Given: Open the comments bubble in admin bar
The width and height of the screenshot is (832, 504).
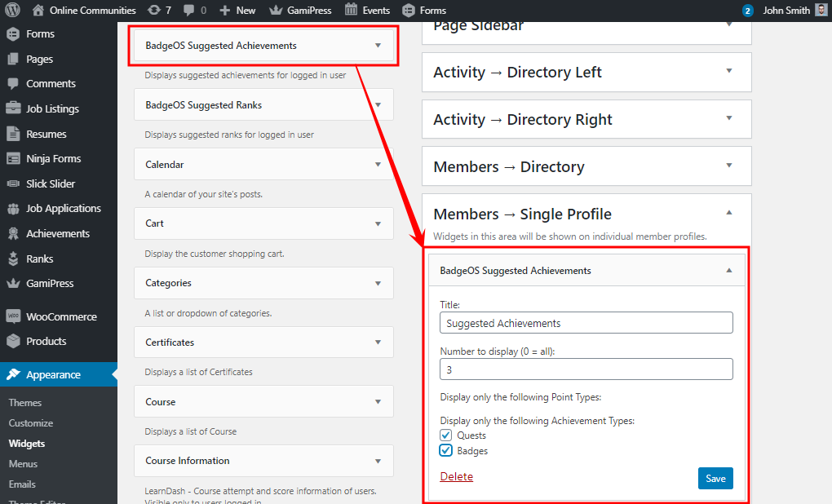Looking at the screenshot, I should tap(188, 11).
